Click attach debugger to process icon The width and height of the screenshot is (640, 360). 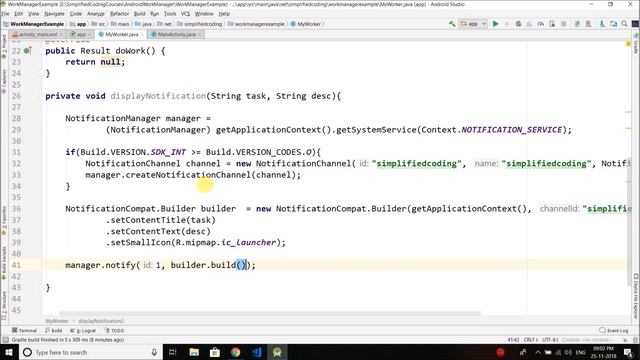coord(552,24)
